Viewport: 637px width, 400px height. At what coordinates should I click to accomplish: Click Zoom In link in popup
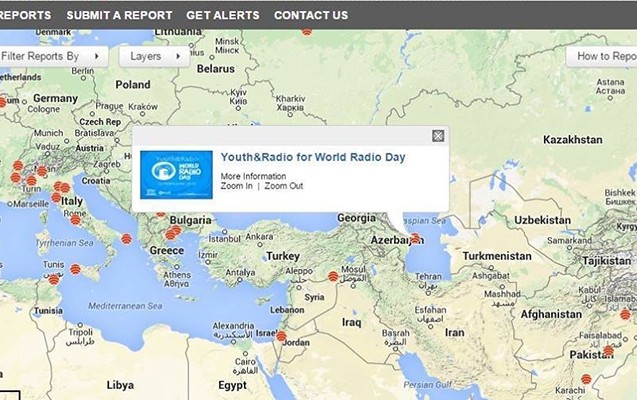tap(236, 186)
